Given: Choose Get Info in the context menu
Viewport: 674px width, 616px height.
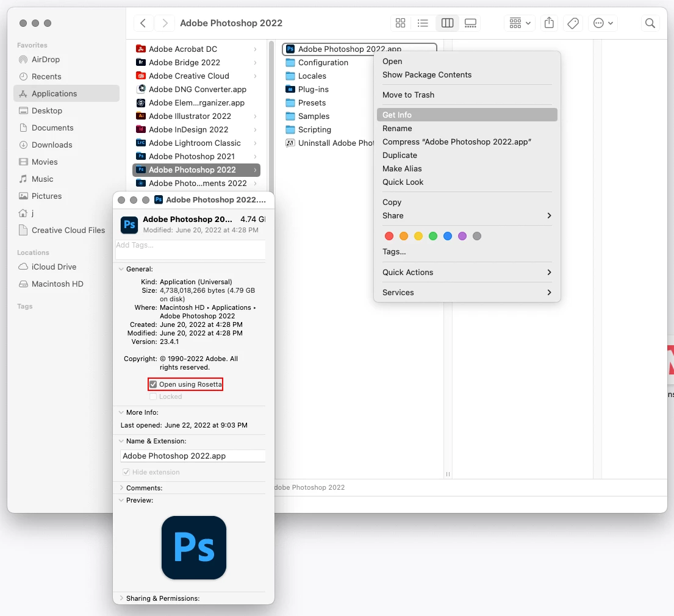Looking at the screenshot, I should [x=467, y=115].
